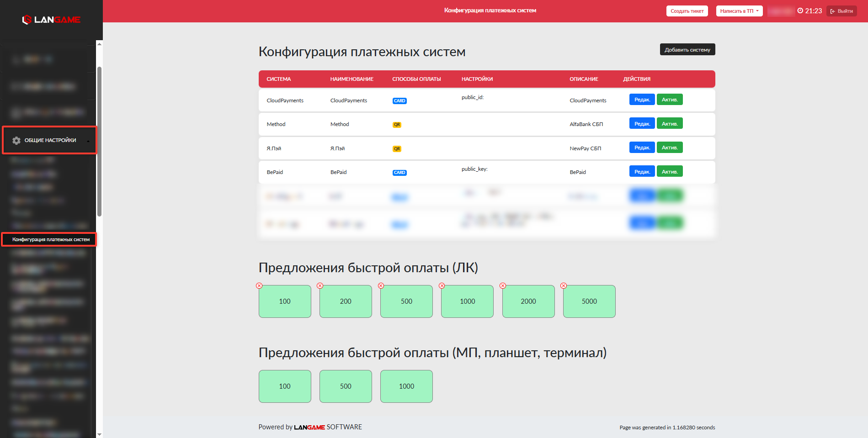This screenshot has width=868, height=438.
Task: Remove the 200 quick-pay offer
Action: (x=320, y=285)
